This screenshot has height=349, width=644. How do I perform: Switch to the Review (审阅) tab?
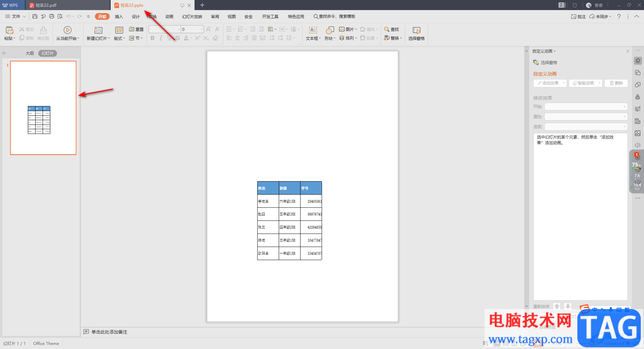pyautogui.click(x=215, y=16)
